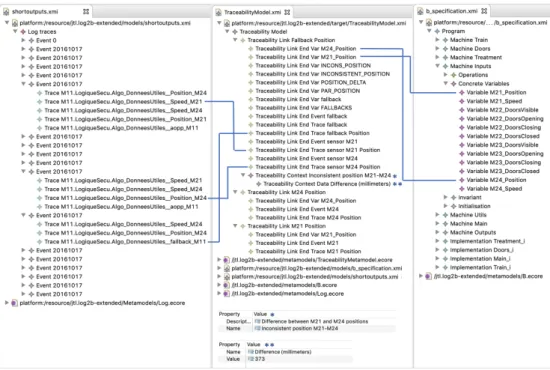This screenshot has height=370, width=550.
Task: Close the b_specification.xmi tab
Action: (x=484, y=11)
